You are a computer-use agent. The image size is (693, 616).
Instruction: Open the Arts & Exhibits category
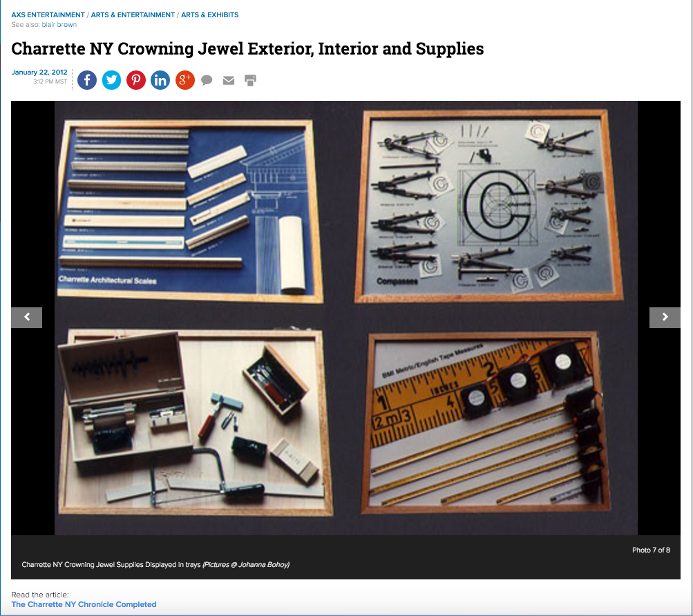pos(209,15)
